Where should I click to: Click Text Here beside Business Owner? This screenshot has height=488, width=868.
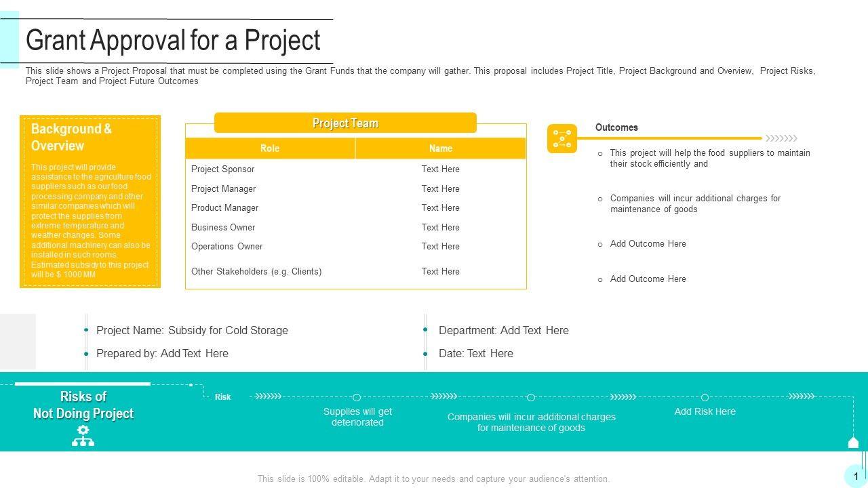441,228
